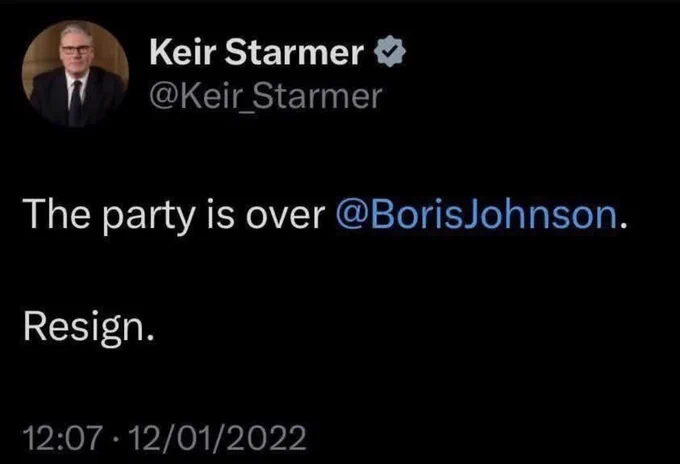Click the word 'over' before the mention
The image size is (680, 464).
point(285,218)
